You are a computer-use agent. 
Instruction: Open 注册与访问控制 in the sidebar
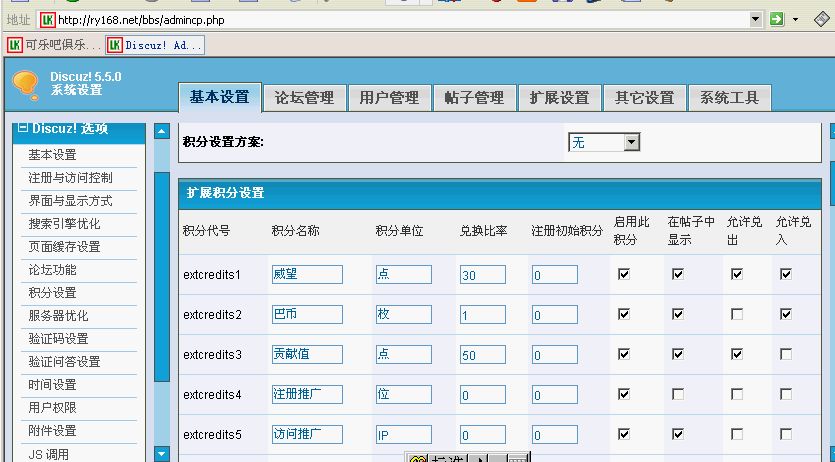click(70, 178)
